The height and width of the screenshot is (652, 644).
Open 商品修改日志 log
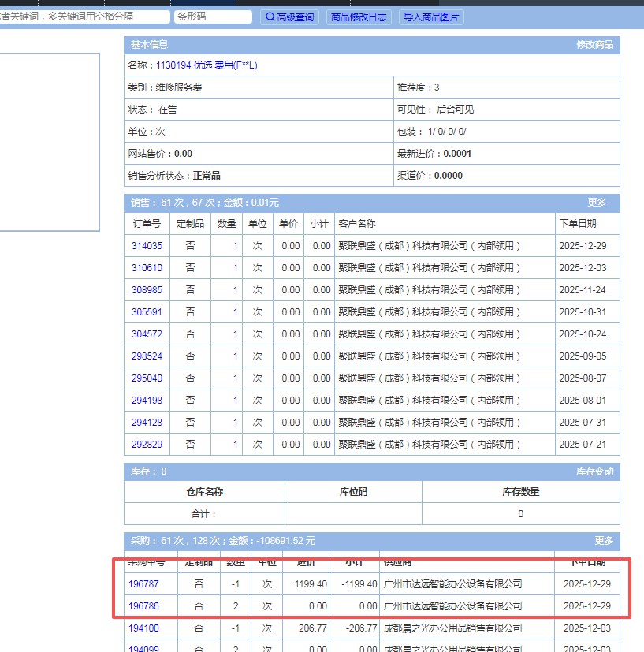(x=359, y=17)
